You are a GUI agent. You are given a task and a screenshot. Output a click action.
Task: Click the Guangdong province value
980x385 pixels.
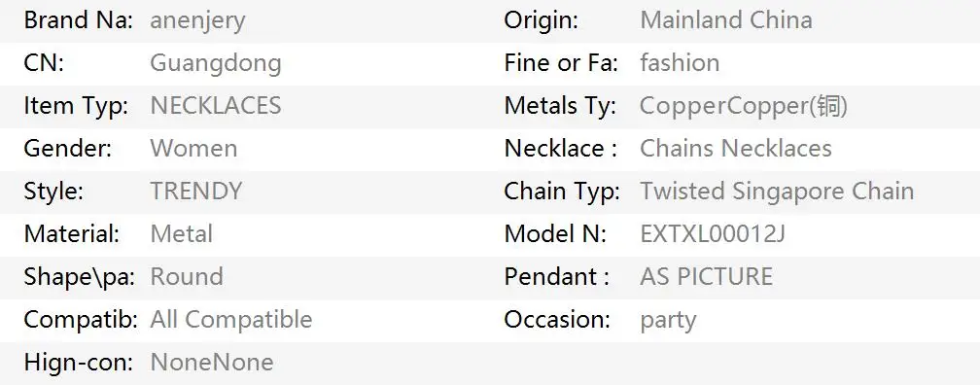(x=216, y=64)
